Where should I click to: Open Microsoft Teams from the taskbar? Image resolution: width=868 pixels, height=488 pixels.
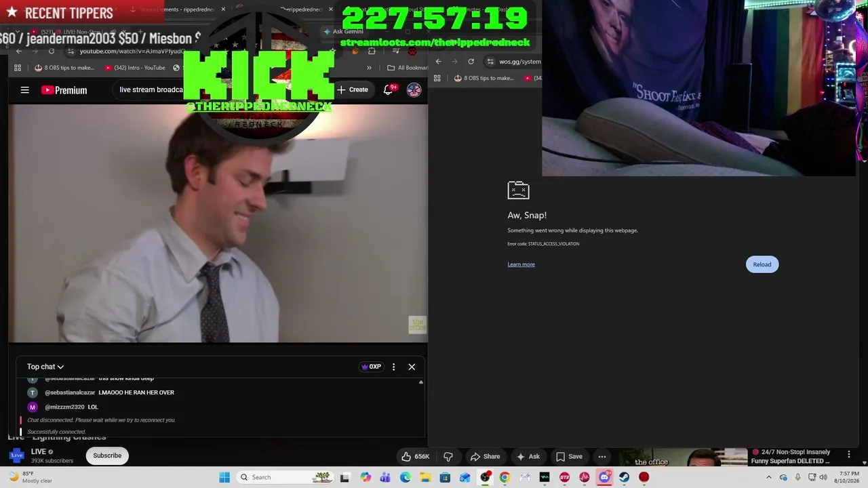coord(385,477)
